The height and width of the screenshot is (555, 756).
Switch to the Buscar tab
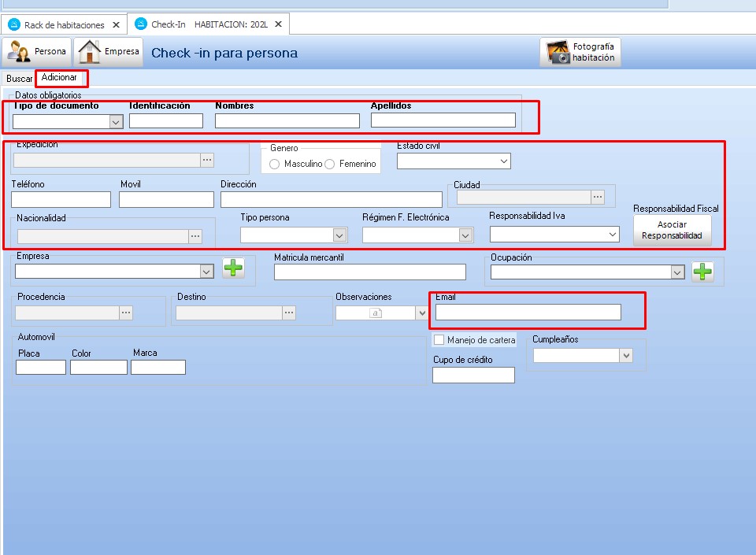pos(19,79)
